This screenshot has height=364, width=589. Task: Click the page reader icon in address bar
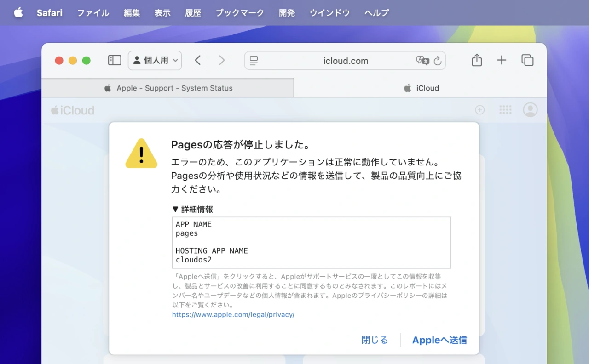[254, 61]
